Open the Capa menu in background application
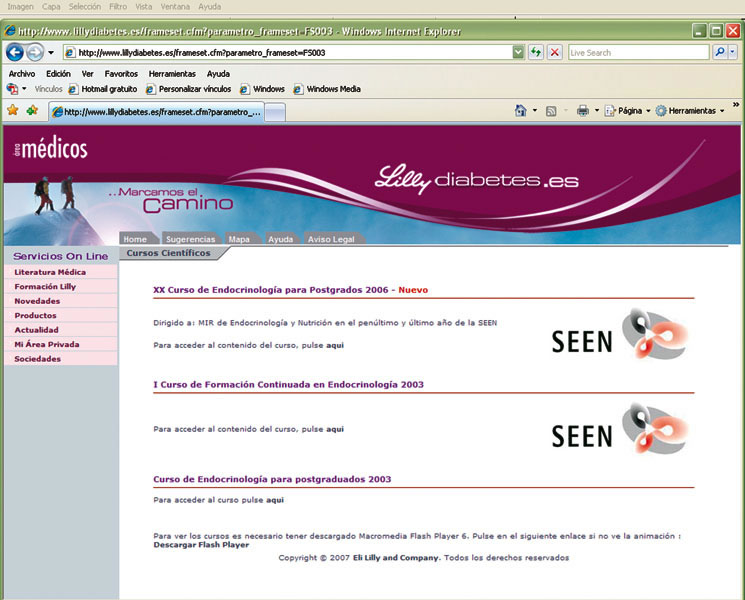This screenshot has width=745, height=600. click(51, 7)
